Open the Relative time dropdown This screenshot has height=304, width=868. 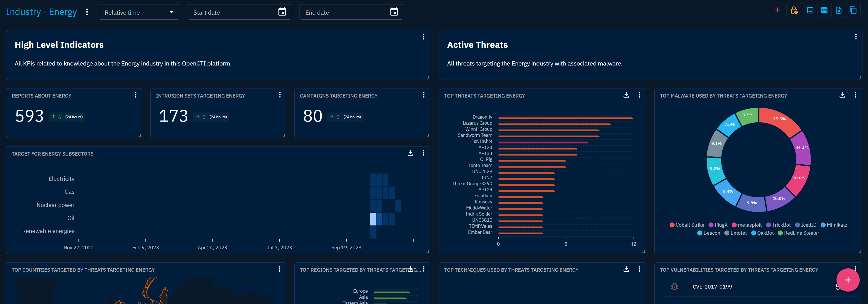point(139,12)
